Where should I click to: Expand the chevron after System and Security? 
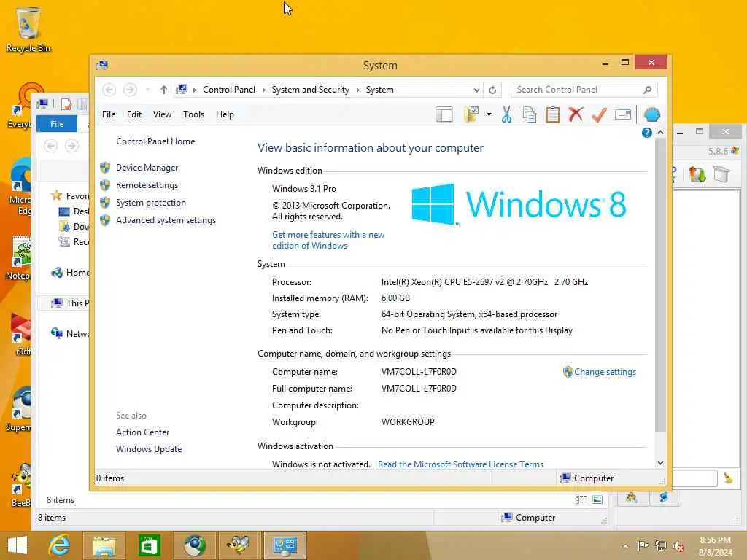[357, 90]
